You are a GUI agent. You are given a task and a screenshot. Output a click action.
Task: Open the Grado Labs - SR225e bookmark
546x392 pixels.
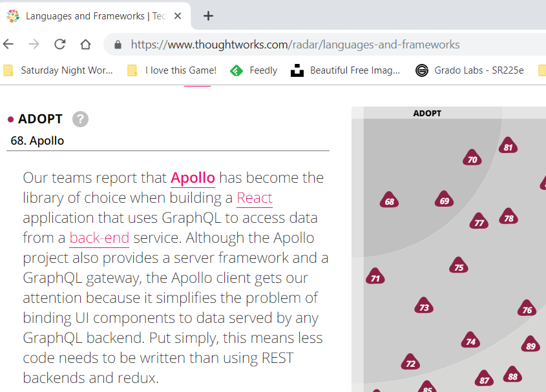coord(470,70)
